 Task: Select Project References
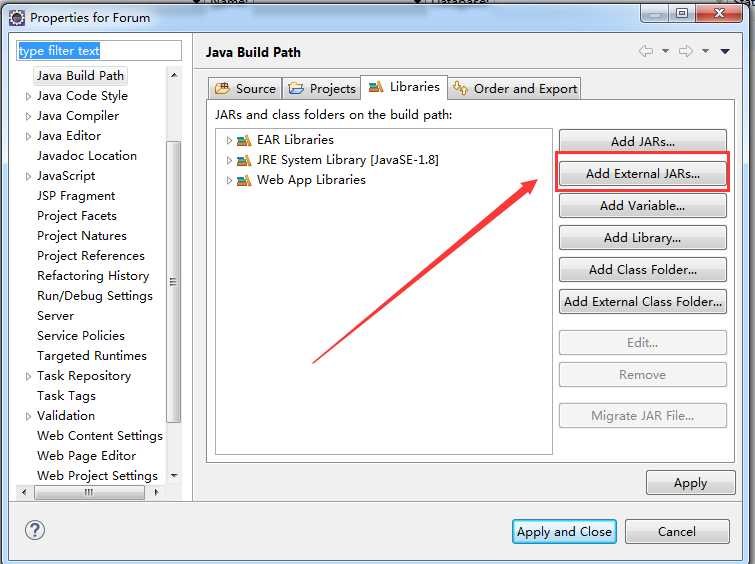91,256
